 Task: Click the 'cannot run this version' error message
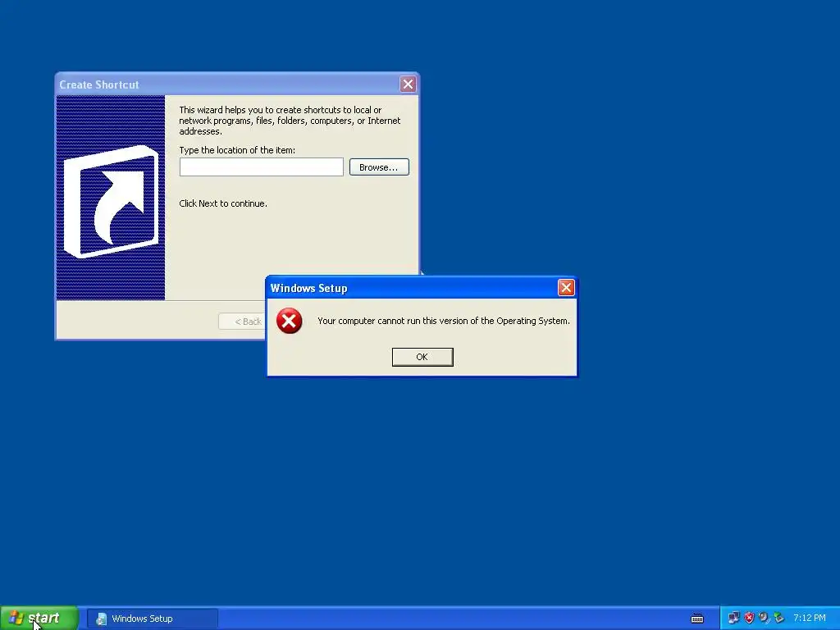pos(444,321)
